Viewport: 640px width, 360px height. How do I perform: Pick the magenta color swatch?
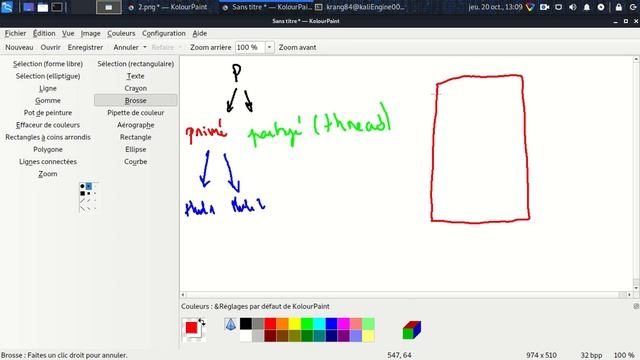(x=344, y=324)
